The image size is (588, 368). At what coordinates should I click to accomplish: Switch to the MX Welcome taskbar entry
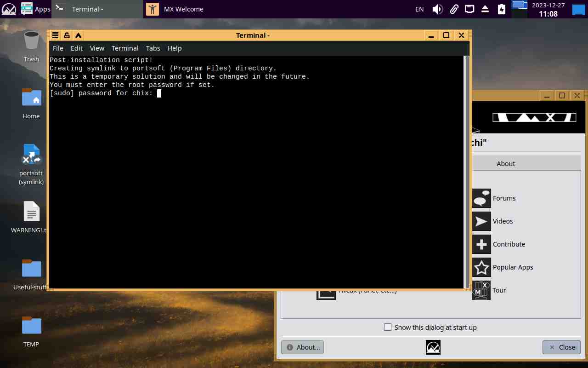point(188,9)
